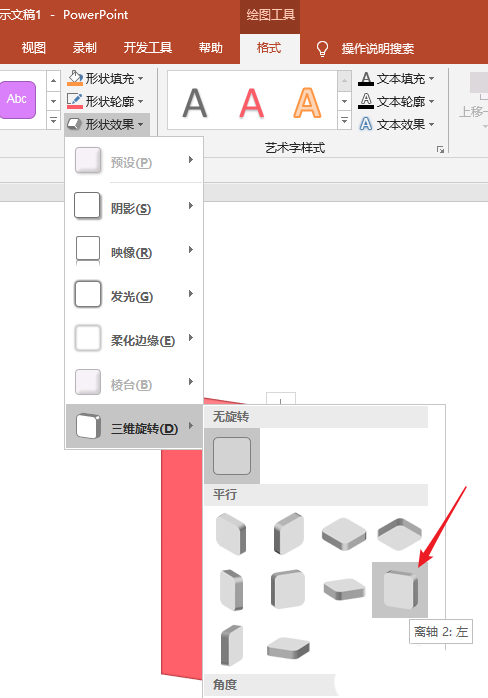Image resolution: width=488 pixels, height=698 pixels.
Task: Click the 文本轮廓 text outline icon
Action: coord(366,101)
